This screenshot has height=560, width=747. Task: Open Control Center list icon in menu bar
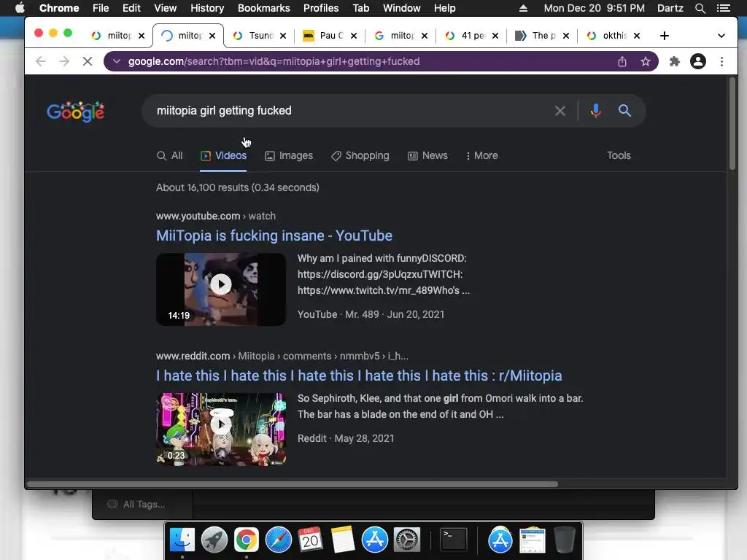point(724,8)
